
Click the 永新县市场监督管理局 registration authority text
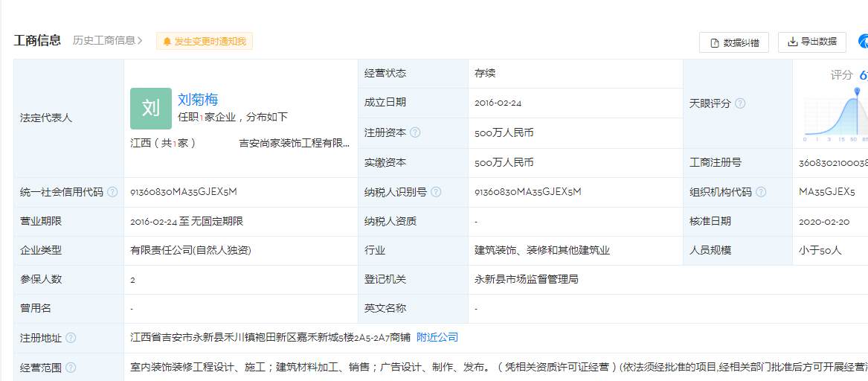527,279
